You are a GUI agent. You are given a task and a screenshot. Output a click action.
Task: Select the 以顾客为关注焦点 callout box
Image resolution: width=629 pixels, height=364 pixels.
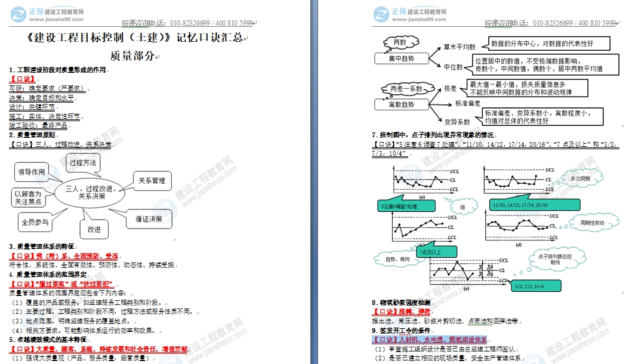point(28,198)
